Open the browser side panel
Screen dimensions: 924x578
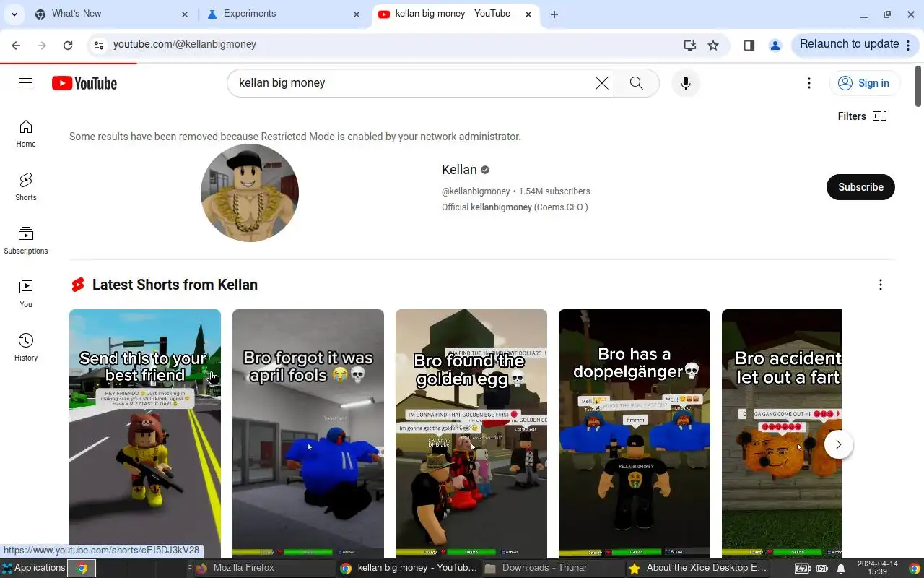click(x=749, y=45)
